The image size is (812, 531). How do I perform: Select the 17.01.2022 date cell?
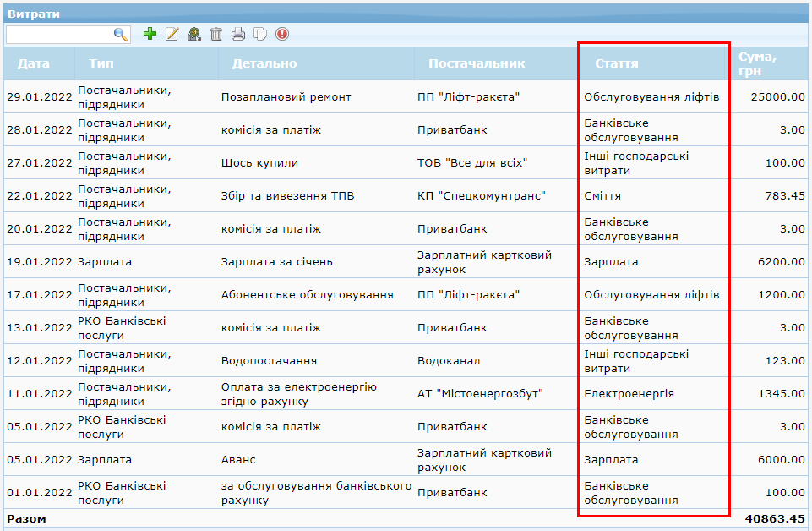point(40,295)
